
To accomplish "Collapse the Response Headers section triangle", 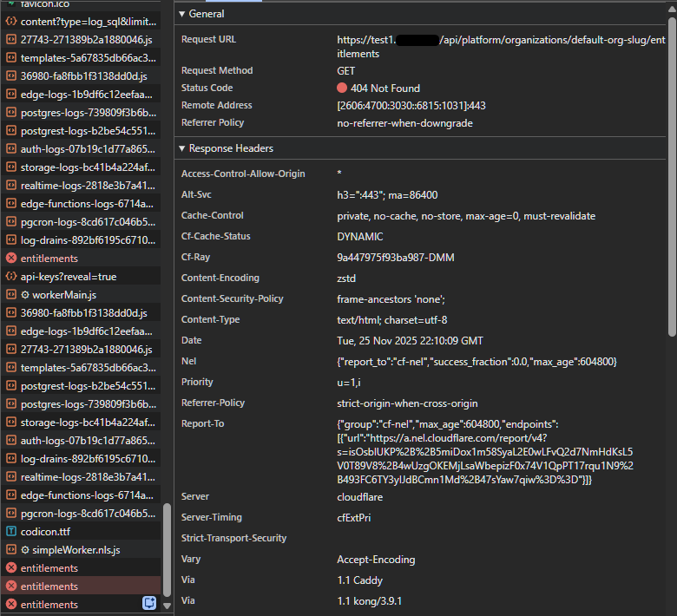I will 181,148.
